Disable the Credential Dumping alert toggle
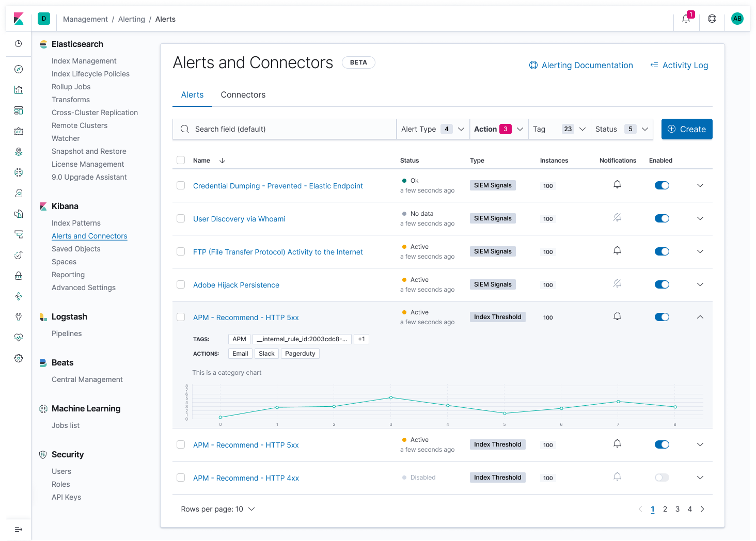This screenshot has height=541, width=756. click(662, 185)
